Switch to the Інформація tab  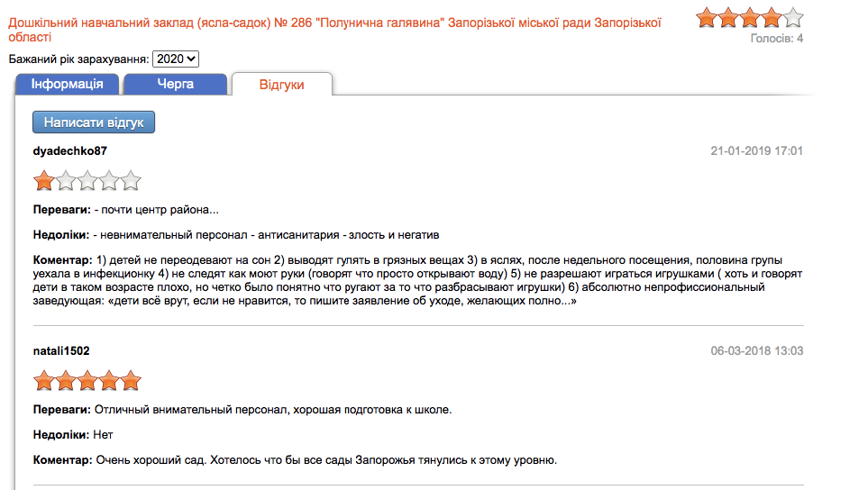click(67, 84)
